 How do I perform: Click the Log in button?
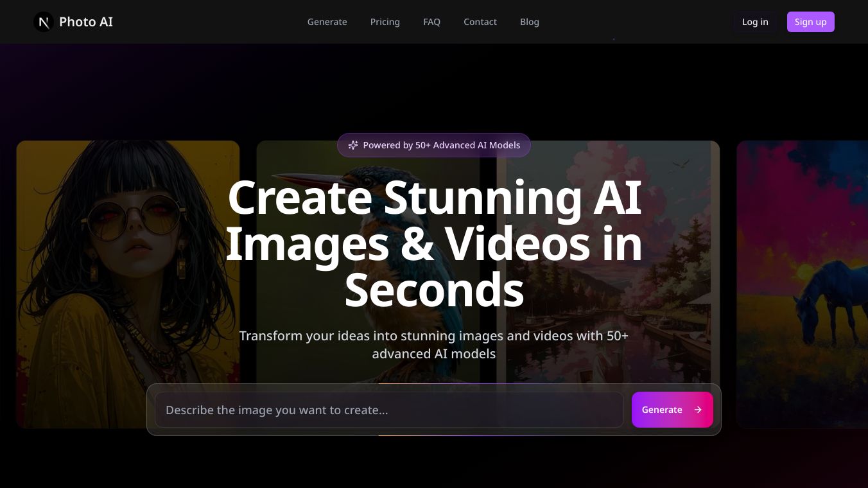click(x=755, y=22)
